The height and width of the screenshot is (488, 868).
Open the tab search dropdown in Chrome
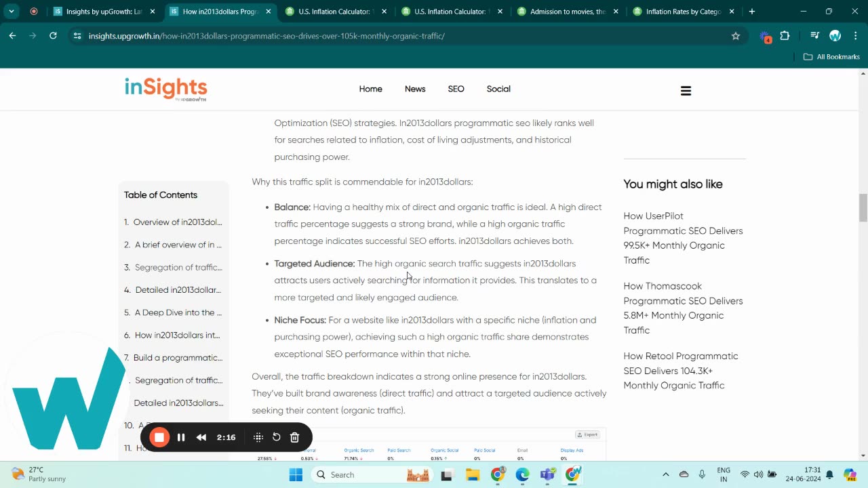[12, 12]
